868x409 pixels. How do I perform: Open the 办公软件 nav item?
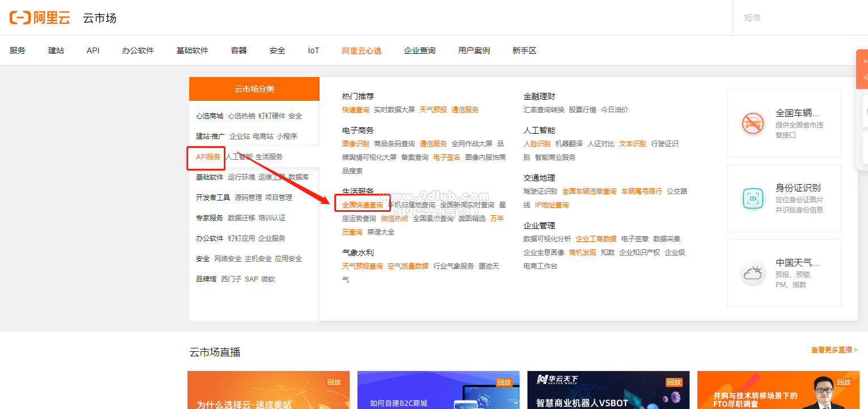point(138,50)
